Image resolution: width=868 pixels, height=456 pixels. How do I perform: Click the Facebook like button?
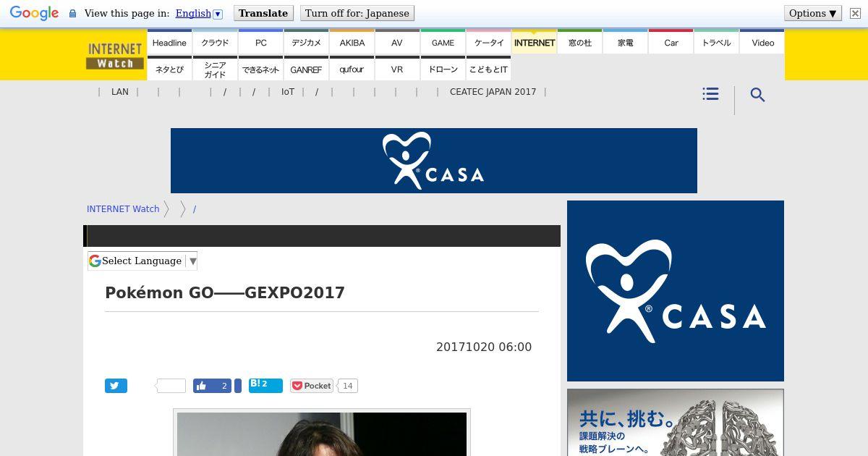[x=212, y=386]
